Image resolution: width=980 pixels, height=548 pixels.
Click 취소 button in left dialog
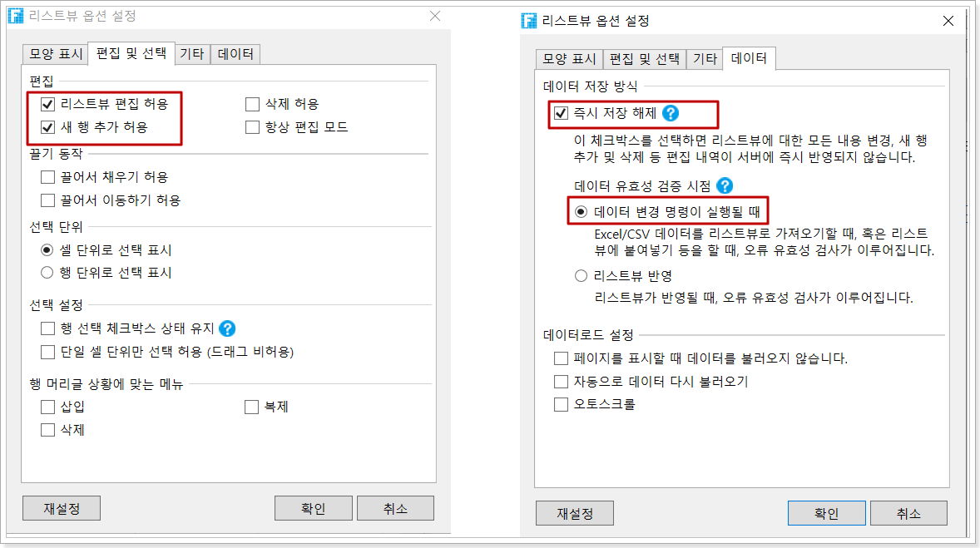[395, 509]
